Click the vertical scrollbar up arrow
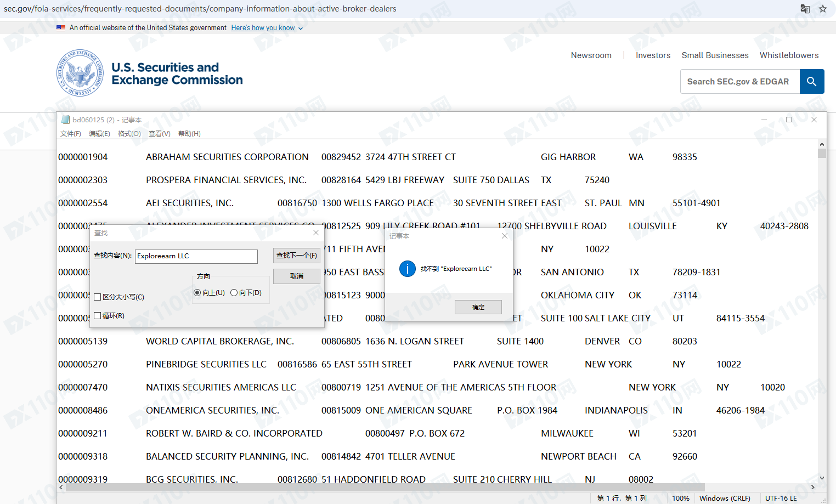This screenshot has width=836, height=504. tap(822, 144)
